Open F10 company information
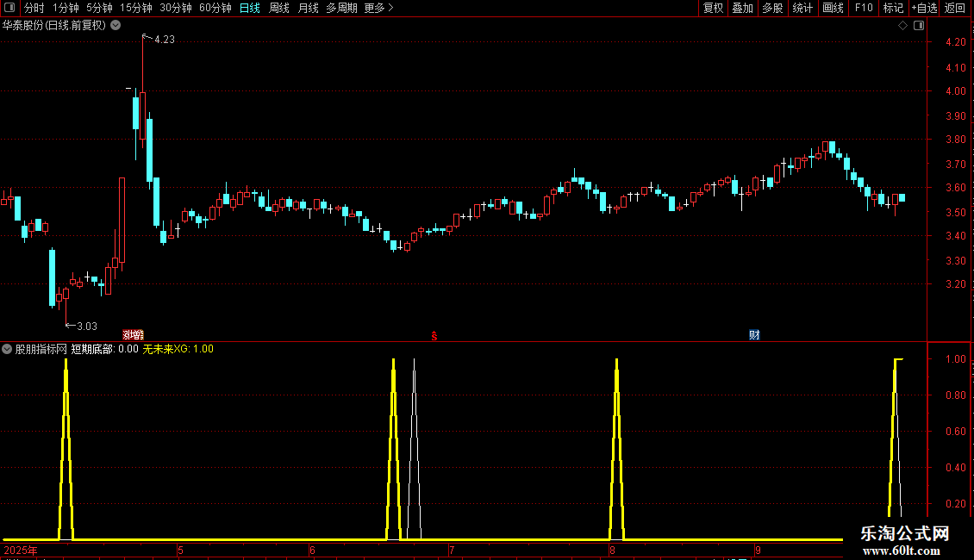This screenshot has height=560, width=974. (864, 8)
